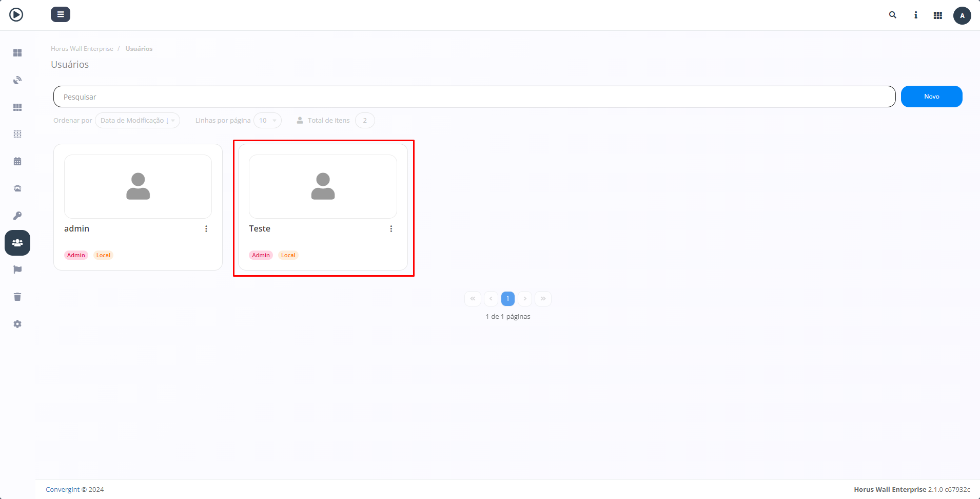This screenshot has height=499, width=980.
Task: Open the apps grid in header
Action: click(938, 15)
